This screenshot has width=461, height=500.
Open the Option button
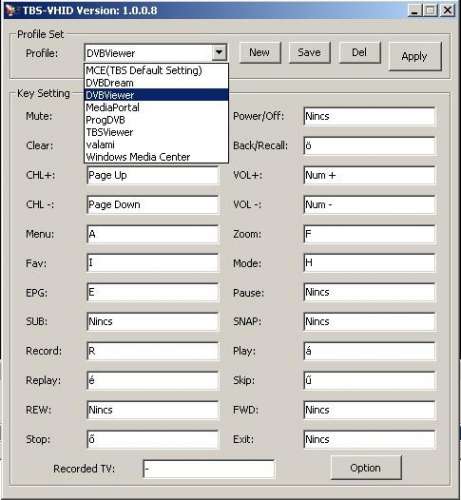(x=366, y=468)
